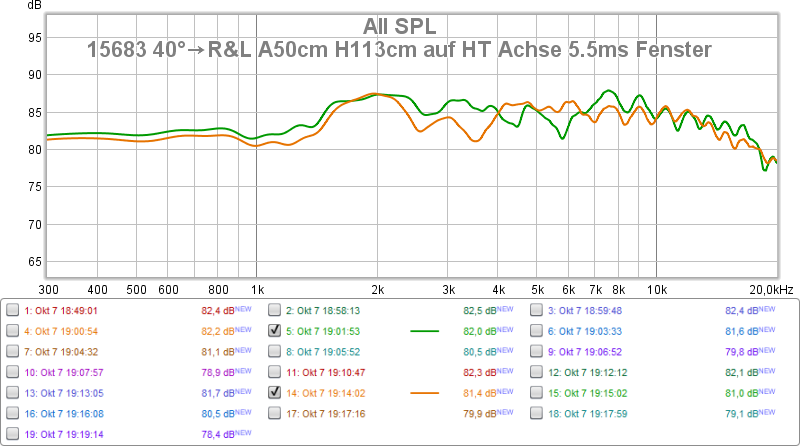Uncheck measurement 5 Okt 7 19:01:53

click(275, 330)
